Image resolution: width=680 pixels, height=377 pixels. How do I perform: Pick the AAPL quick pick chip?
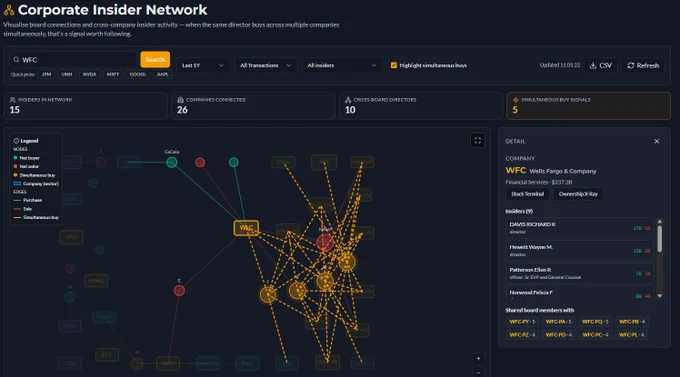click(x=162, y=74)
